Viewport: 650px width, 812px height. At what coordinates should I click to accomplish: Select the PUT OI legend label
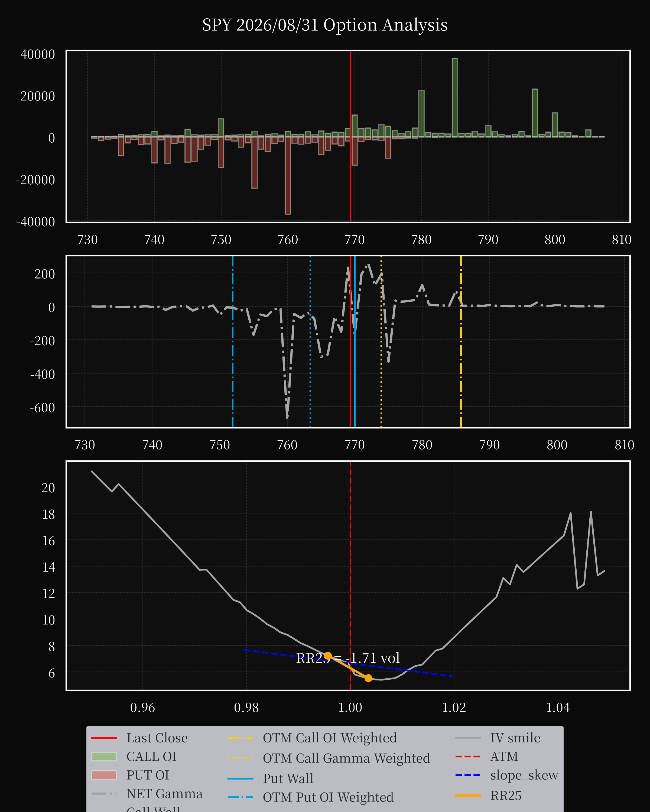(x=148, y=775)
